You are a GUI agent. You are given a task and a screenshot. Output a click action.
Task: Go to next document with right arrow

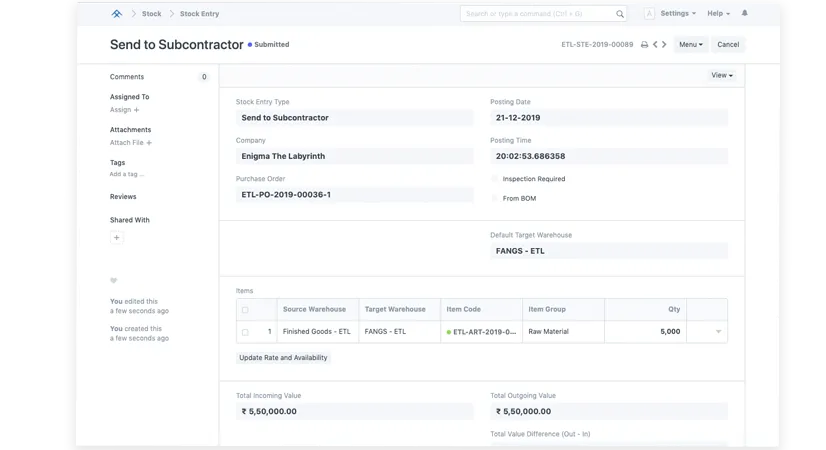tap(666, 45)
